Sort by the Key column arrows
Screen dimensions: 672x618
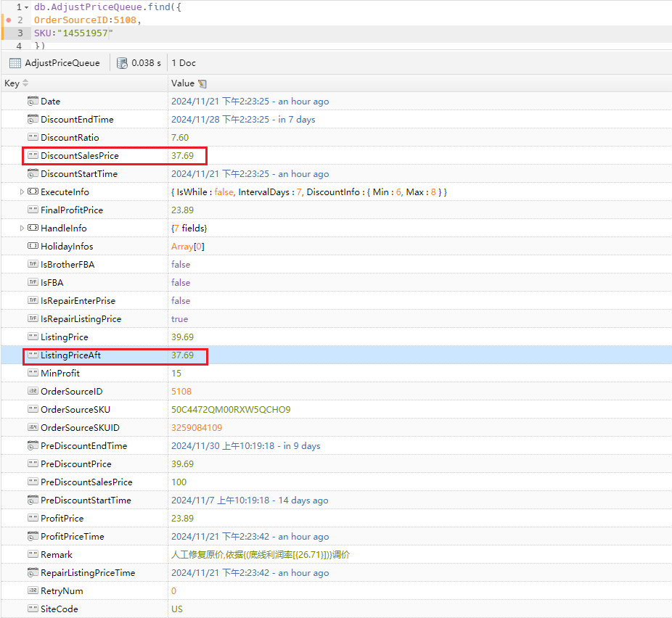(x=25, y=83)
